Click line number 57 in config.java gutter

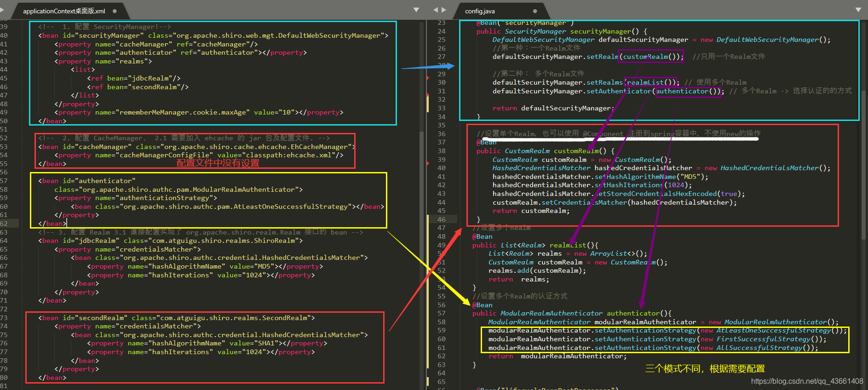[442, 313]
